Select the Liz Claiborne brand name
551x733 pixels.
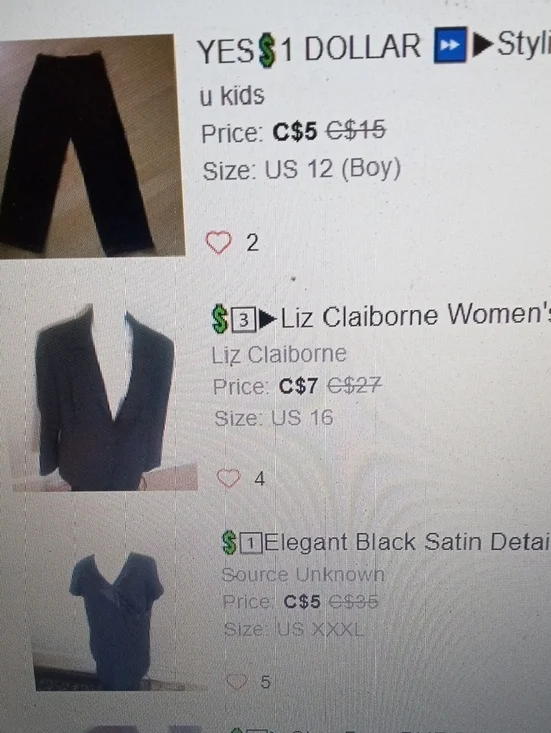[279, 355]
